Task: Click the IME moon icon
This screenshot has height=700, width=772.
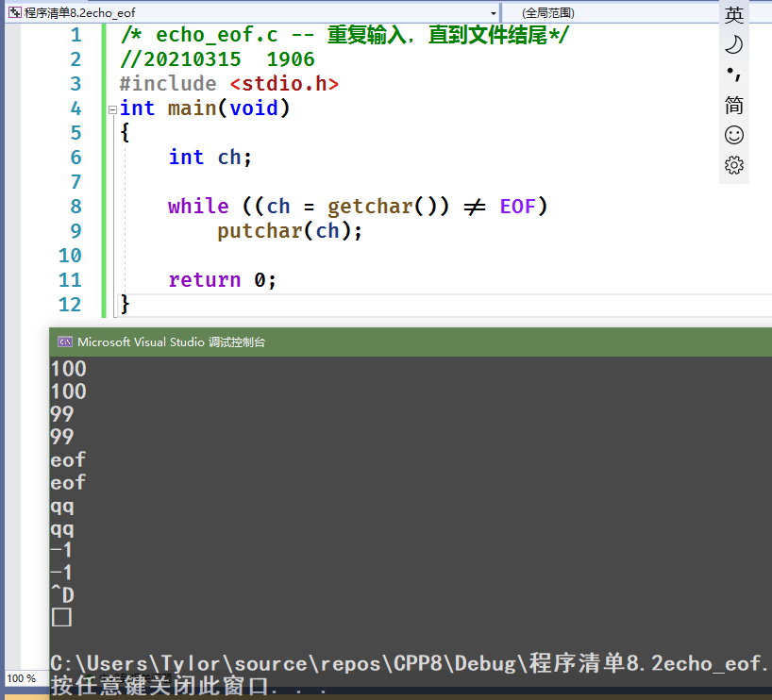Action: click(x=733, y=44)
